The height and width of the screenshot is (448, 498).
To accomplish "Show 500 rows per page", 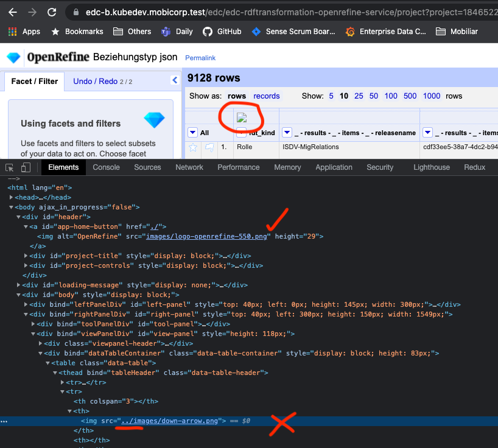I will tap(410, 96).
